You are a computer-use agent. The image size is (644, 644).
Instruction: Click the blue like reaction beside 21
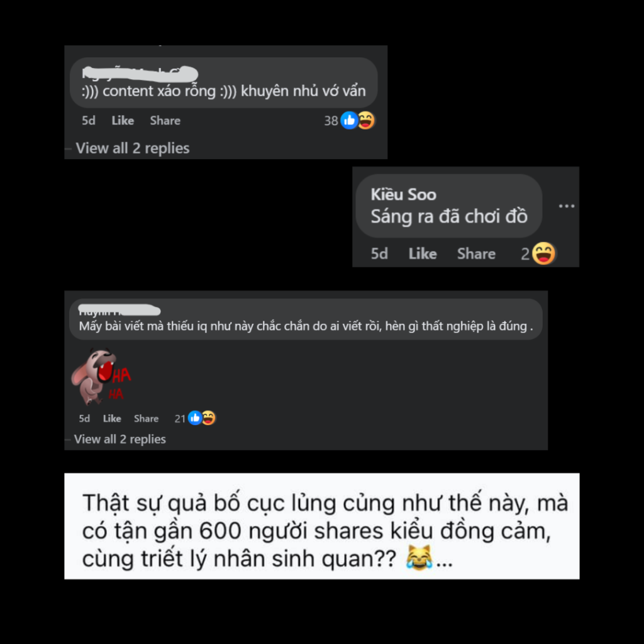click(x=195, y=418)
